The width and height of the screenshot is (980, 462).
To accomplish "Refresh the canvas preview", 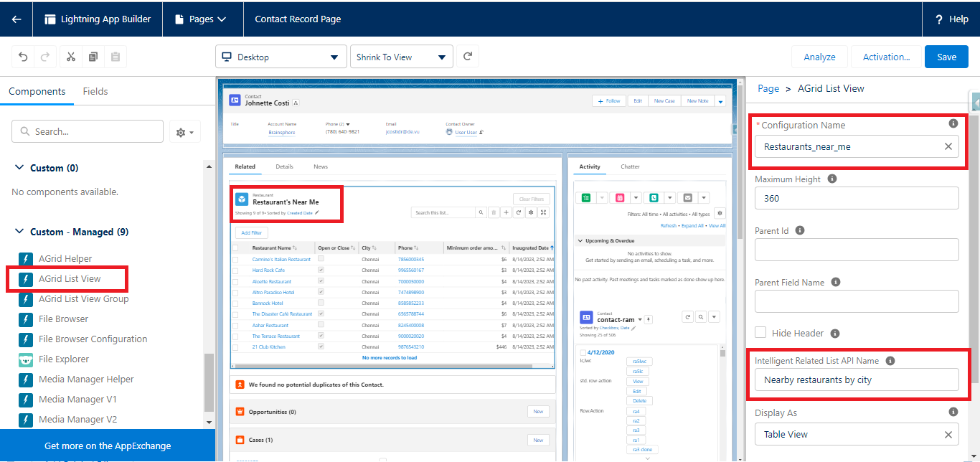I will (x=468, y=57).
